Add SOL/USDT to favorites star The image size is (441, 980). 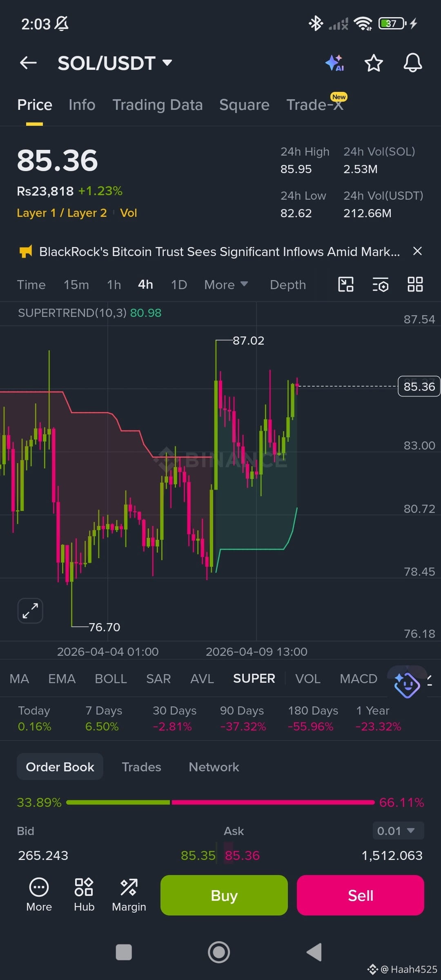(x=374, y=63)
